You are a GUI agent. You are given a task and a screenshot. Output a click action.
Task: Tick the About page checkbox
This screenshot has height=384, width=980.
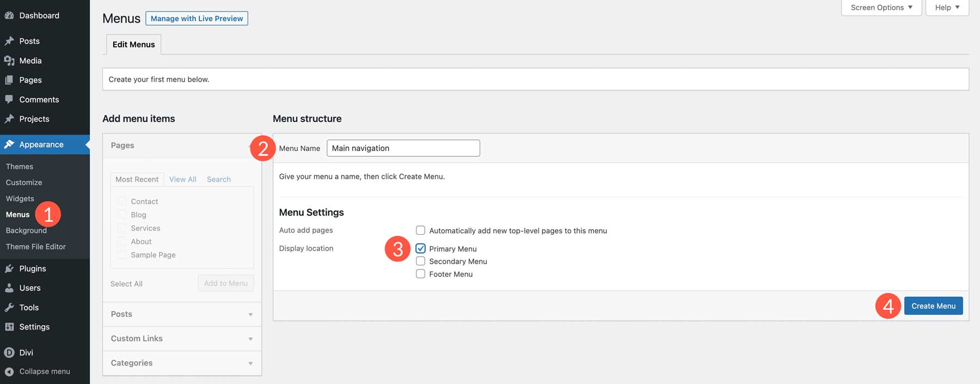122,241
